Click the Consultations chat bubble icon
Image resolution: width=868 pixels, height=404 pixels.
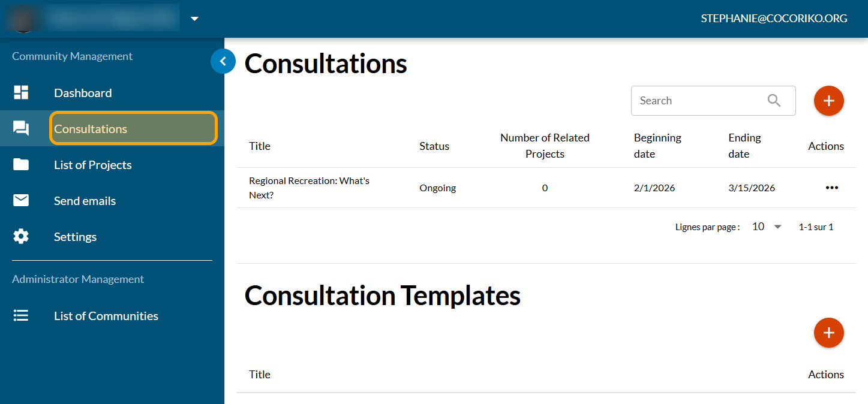pyautogui.click(x=21, y=128)
